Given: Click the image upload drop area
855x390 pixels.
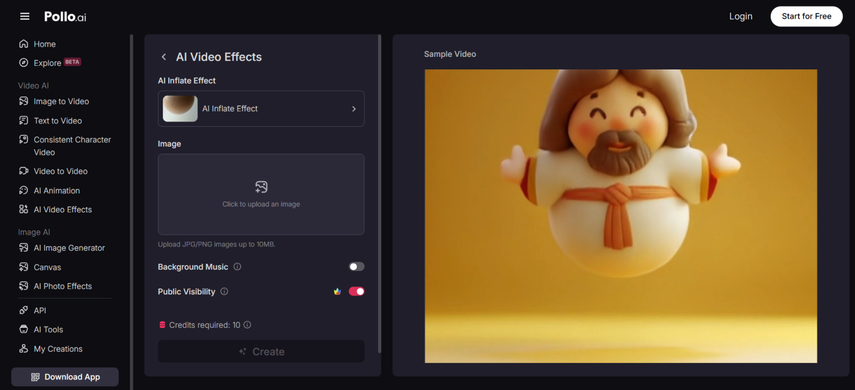Looking at the screenshot, I should click(x=261, y=194).
